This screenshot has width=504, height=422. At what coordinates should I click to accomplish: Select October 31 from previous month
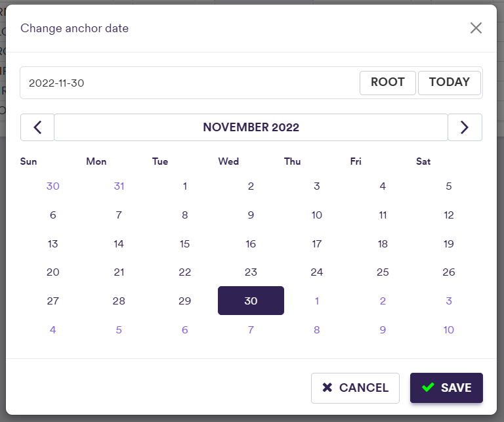(x=119, y=186)
